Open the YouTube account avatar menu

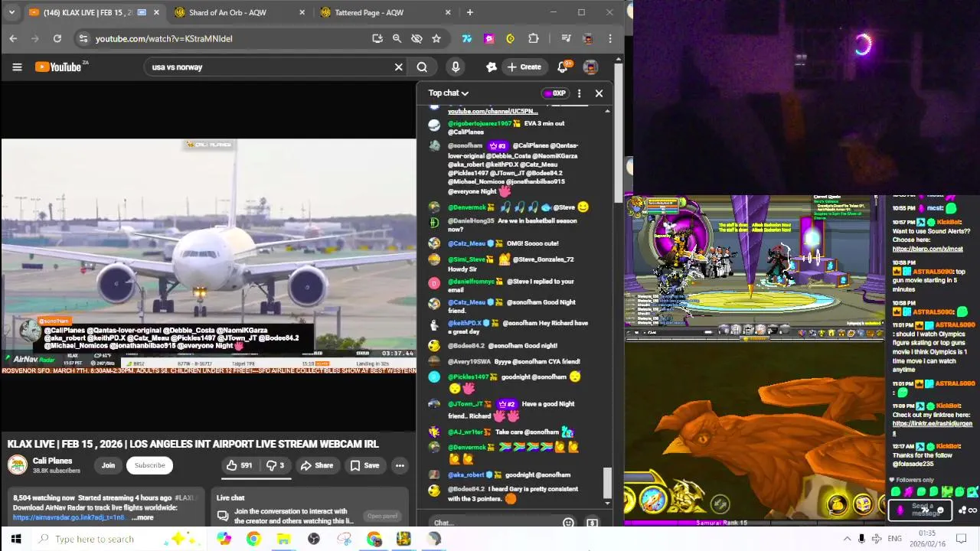[x=590, y=67]
